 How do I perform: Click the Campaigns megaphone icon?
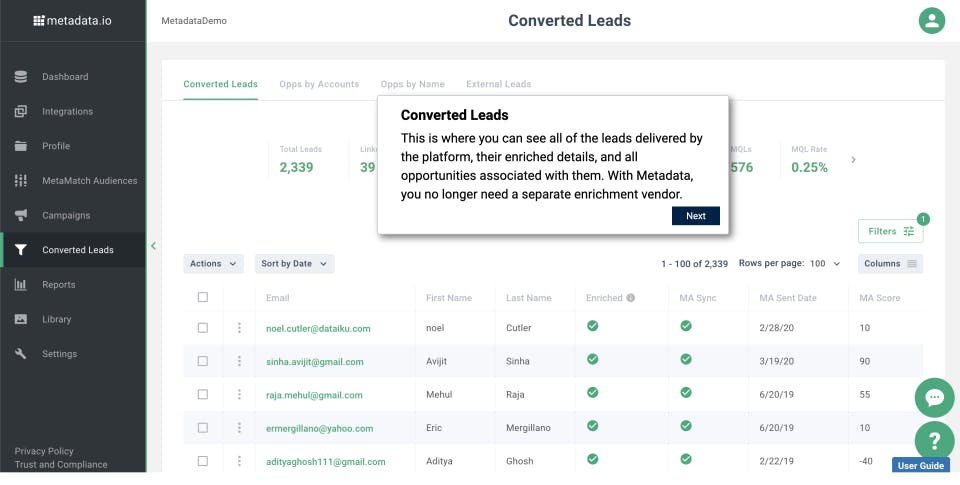[21, 216]
